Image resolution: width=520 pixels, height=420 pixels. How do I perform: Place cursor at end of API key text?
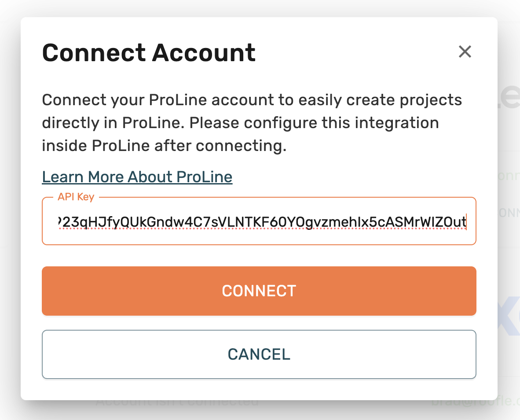[466, 223]
